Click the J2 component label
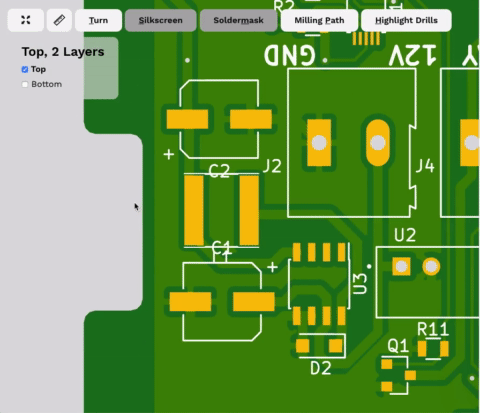 [x=272, y=166]
